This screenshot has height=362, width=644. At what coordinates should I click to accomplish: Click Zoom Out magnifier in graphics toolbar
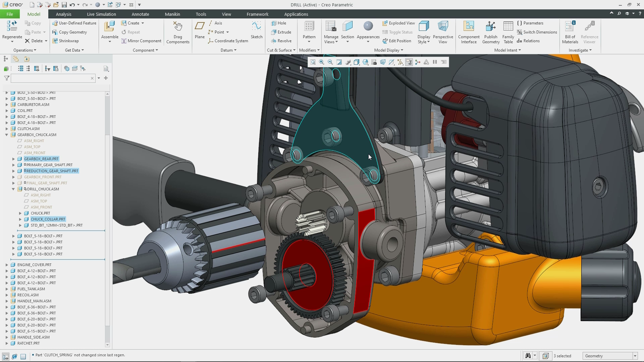click(330, 62)
